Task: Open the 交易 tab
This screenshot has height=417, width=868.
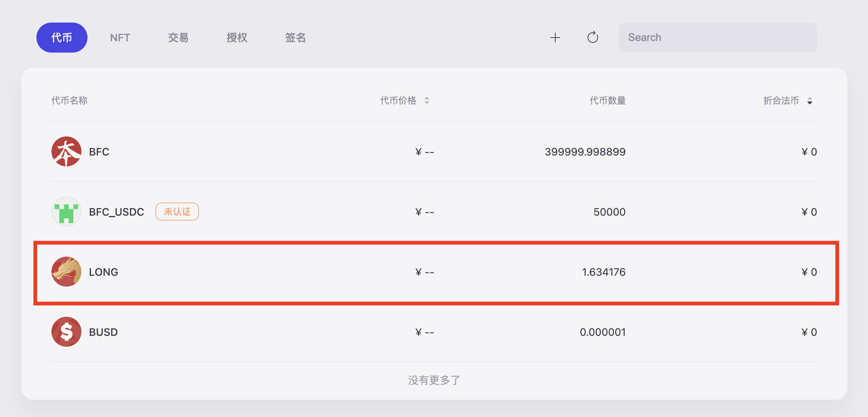Action: (x=178, y=38)
